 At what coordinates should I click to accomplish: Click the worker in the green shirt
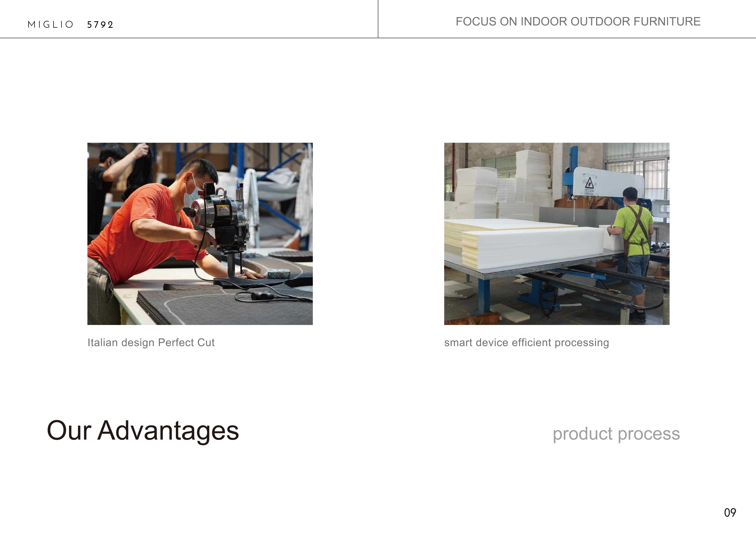[632, 237]
